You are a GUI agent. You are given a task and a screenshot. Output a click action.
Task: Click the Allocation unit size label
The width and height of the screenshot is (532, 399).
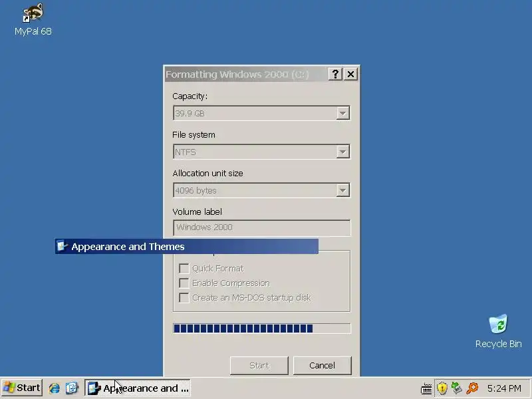coord(207,174)
